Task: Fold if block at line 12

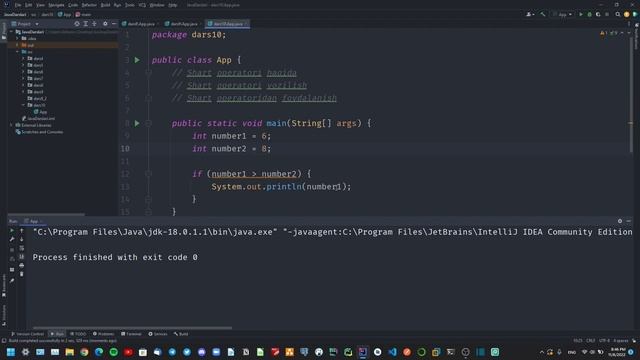Action: tap(149, 174)
